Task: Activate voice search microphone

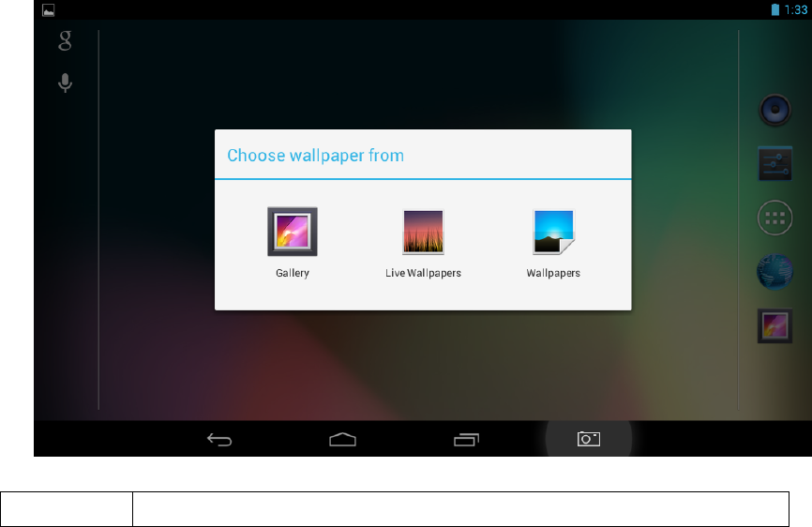Action: [65, 83]
